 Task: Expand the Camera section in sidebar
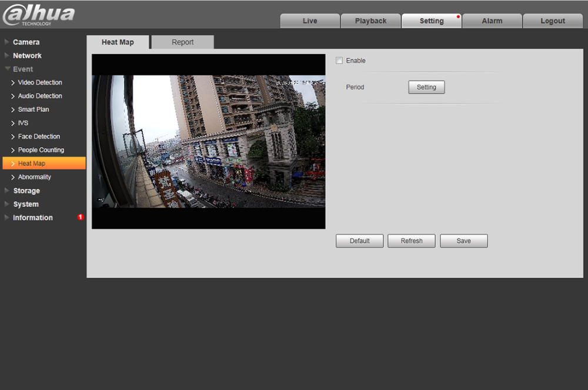(x=26, y=42)
